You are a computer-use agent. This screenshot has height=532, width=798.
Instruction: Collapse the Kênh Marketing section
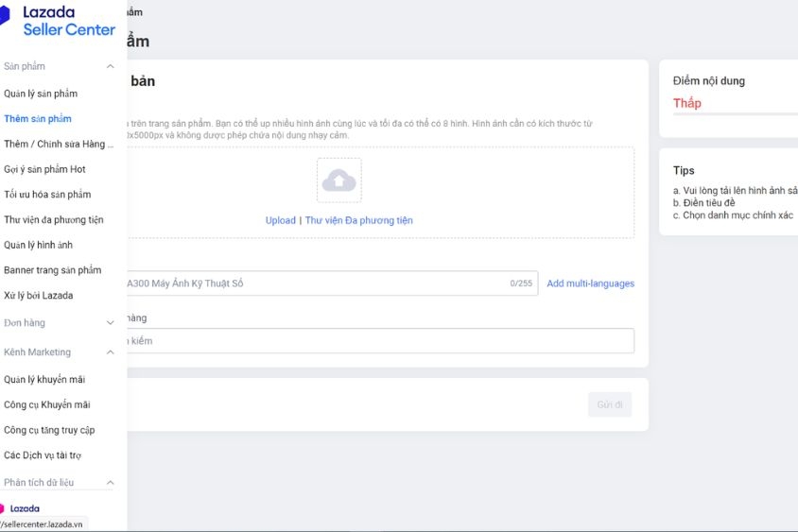pyautogui.click(x=110, y=352)
